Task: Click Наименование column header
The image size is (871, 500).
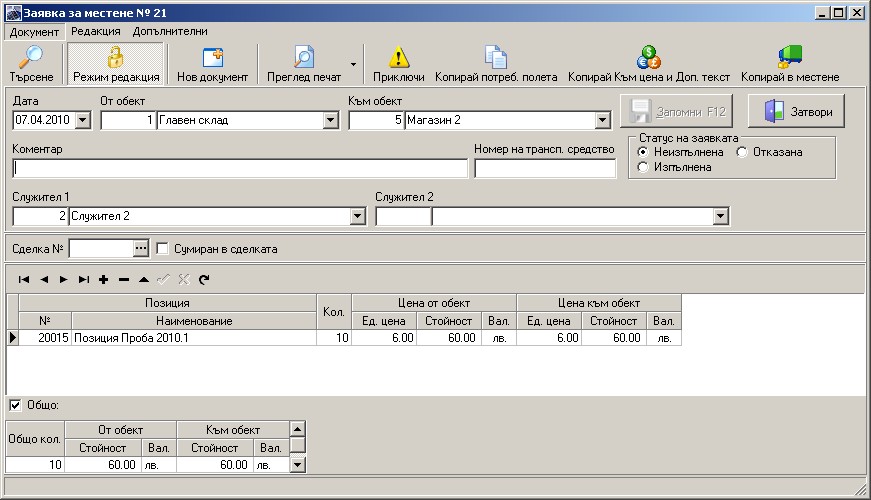Action: tap(194, 321)
